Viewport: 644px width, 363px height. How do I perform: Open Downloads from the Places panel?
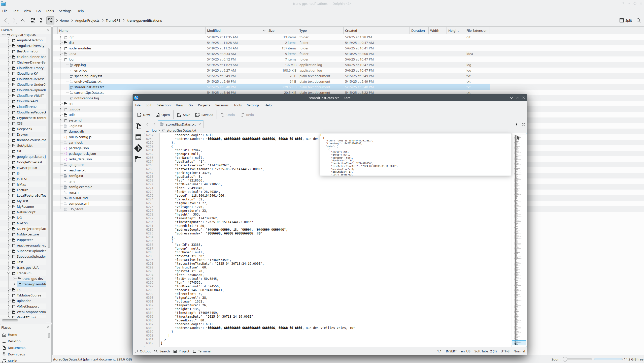[x=17, y=354]
